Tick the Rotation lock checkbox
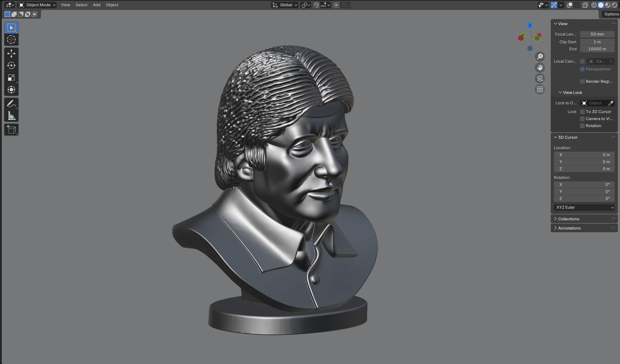This screenshot has height=364, width=620. coord(582,126)
